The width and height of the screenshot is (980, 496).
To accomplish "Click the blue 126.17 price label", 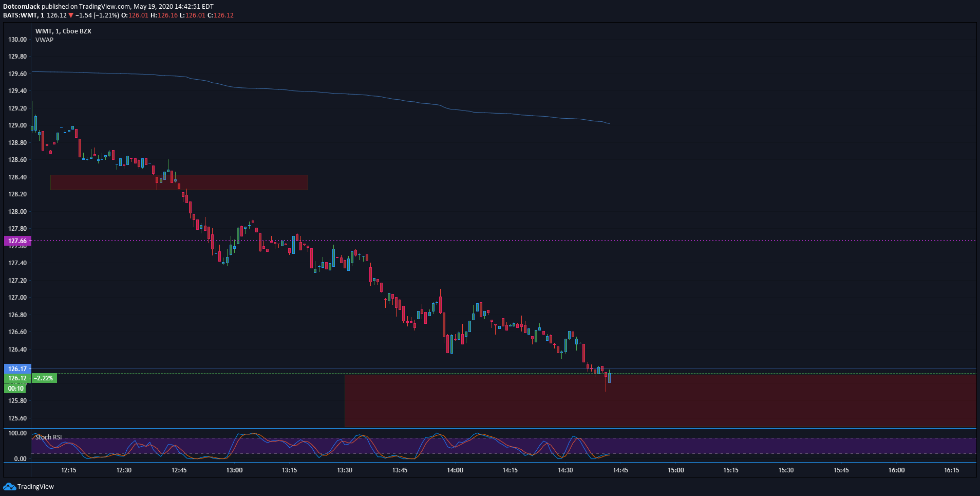I will 17,369.
